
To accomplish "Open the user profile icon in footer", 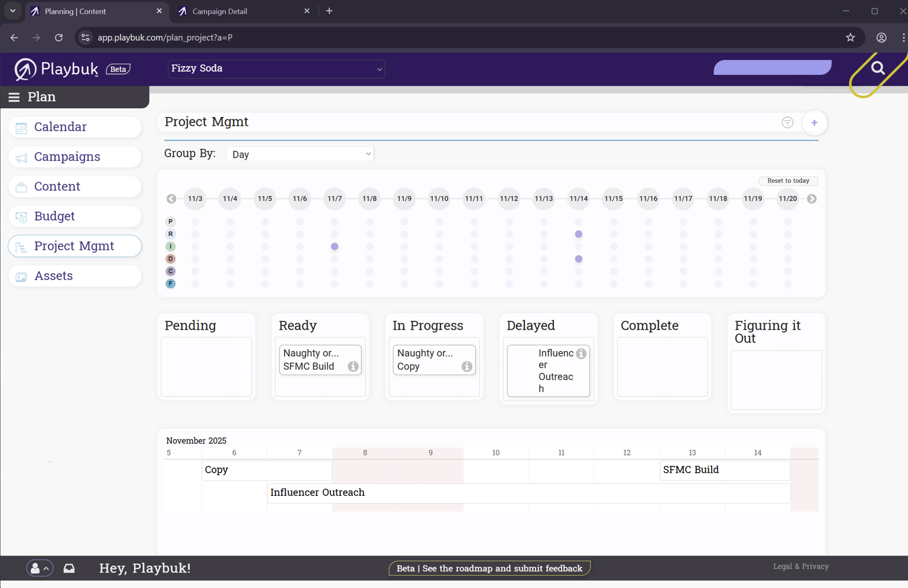I will [x=40, y=568].
